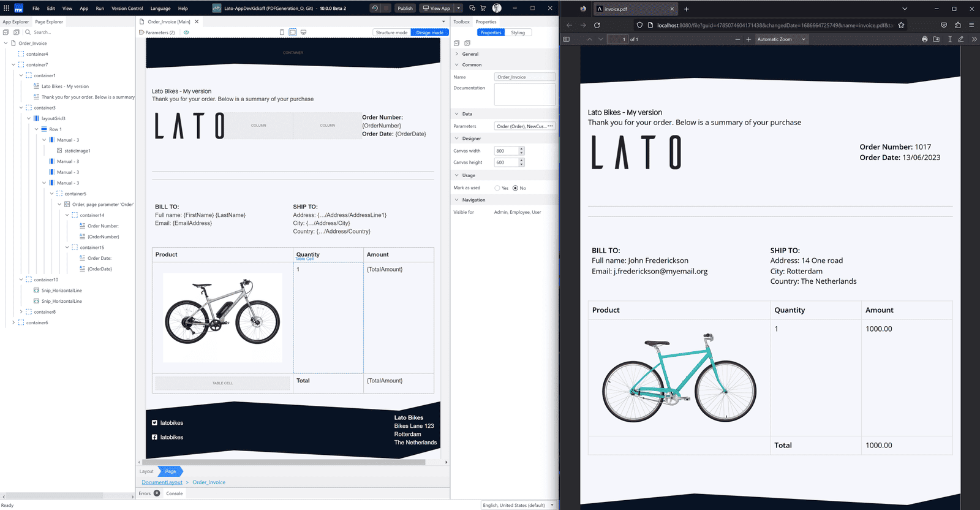Open the Console tab at bottom

click(x=175, y=493)
